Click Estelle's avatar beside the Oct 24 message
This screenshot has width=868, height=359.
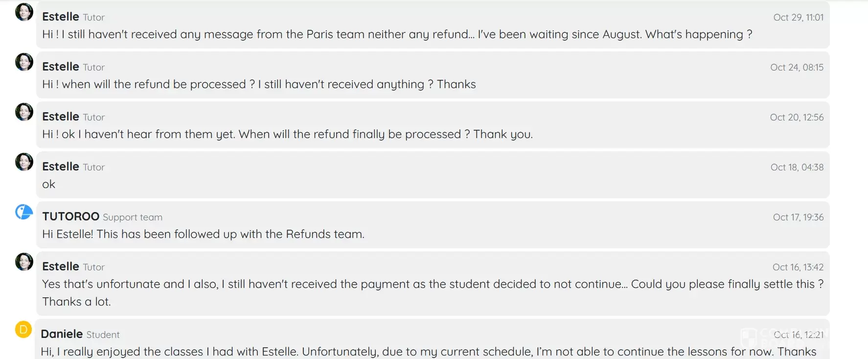(24, 62)
